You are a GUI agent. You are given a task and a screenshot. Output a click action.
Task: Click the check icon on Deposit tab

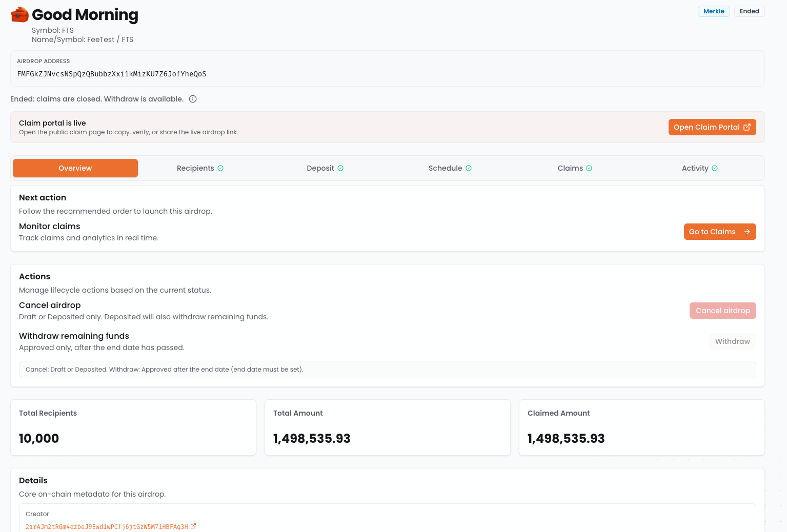(340, 168)
